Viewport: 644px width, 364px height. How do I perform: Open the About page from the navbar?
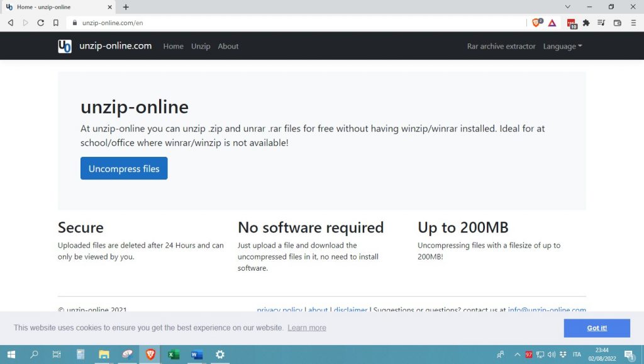228,46
